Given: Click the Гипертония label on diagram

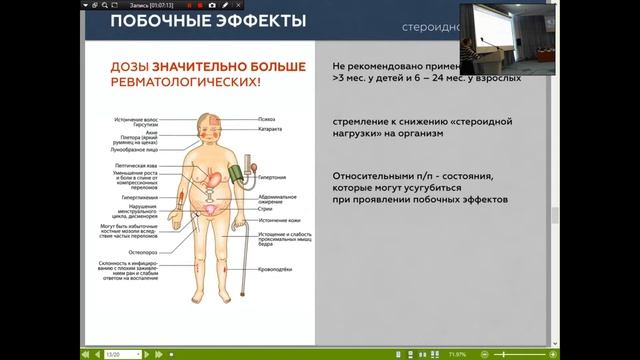Looking at the screenshot, I should [x=272, y=177].
